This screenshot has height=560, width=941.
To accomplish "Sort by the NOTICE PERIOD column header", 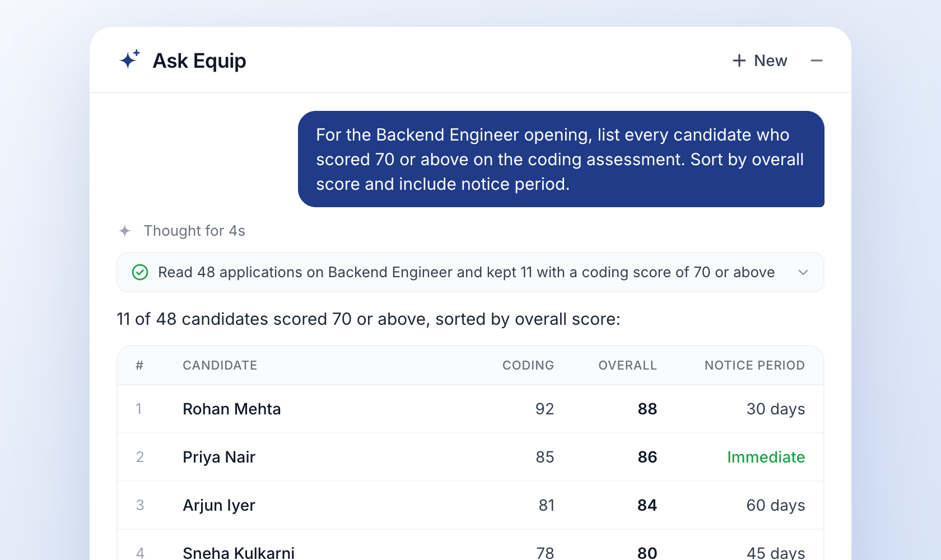I will click(754, 365).
